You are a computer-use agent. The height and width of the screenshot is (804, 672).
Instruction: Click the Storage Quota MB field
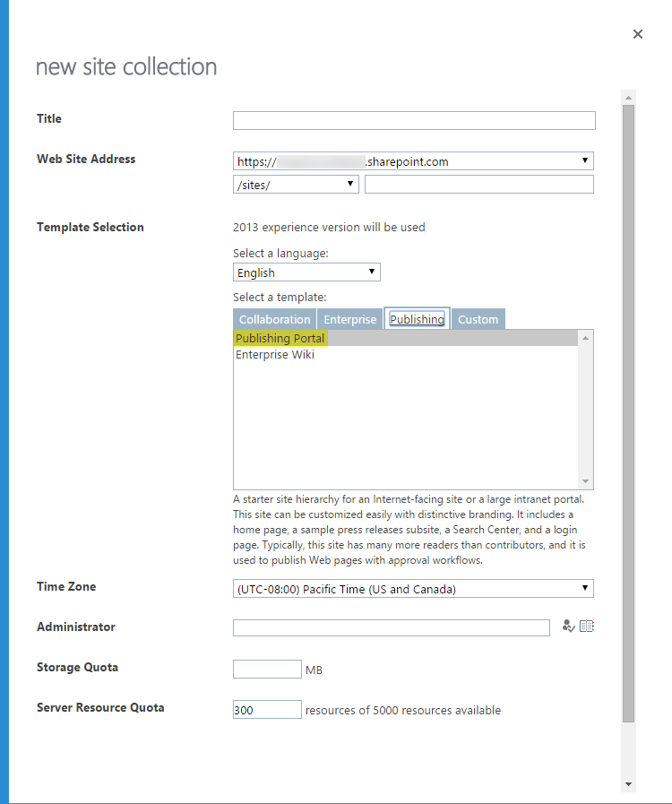coord(267,670)
